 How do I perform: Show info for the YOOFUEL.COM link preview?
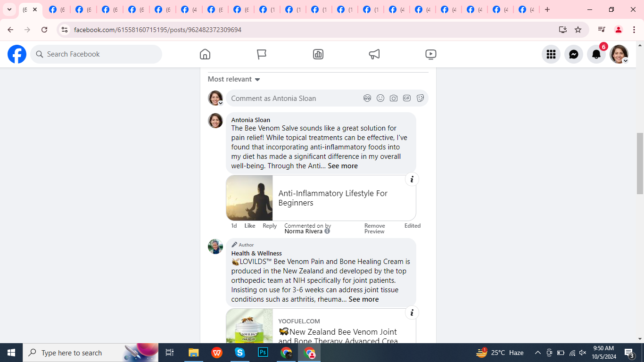pos(412,313)
